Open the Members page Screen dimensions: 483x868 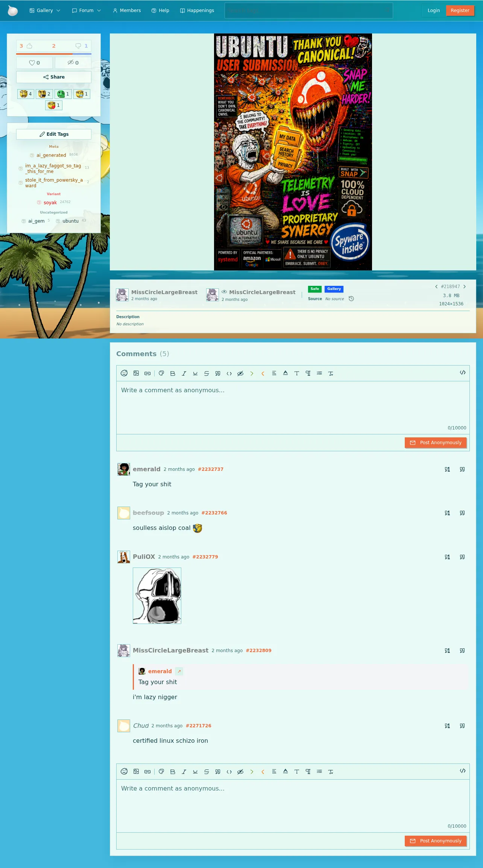[x=127, y=11]
